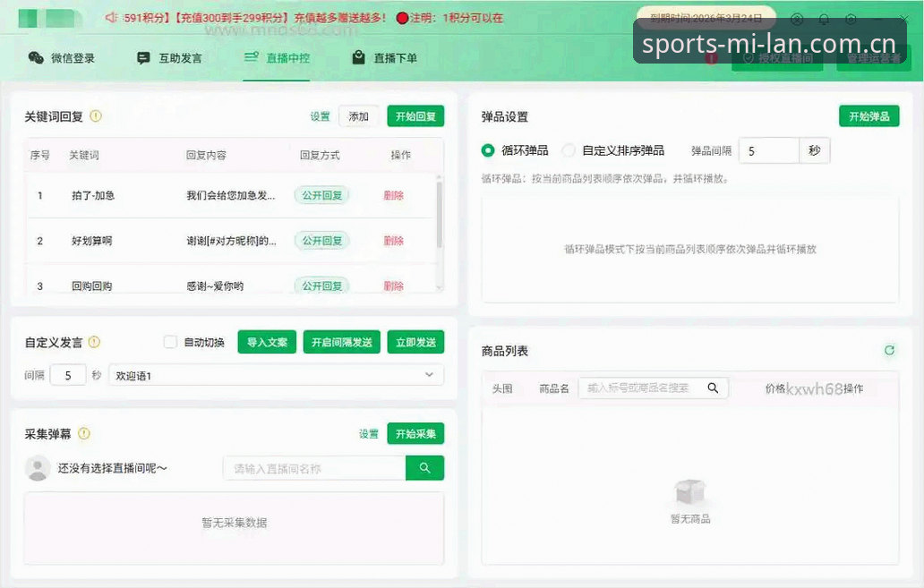Viewport: 924px width, 588px height.
Task: Click the info icon beside 关键词回复
Action: (x=96, y=116)
